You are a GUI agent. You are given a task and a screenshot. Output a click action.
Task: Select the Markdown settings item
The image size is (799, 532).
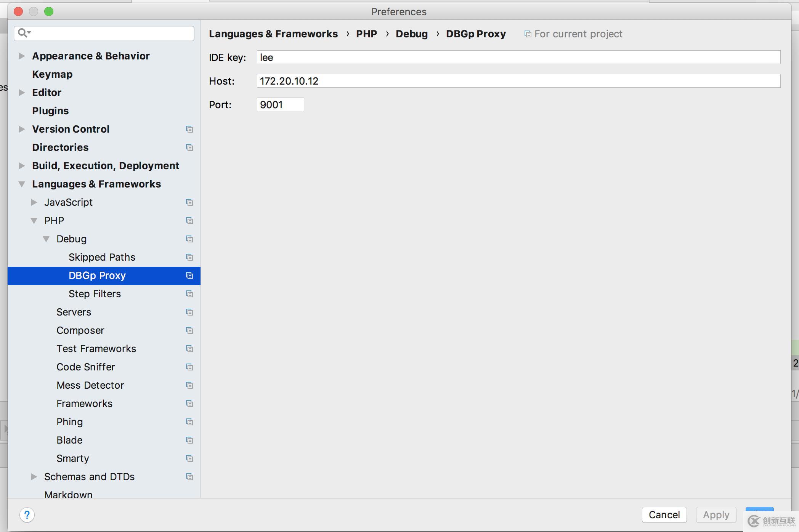[x=68, y=494]
